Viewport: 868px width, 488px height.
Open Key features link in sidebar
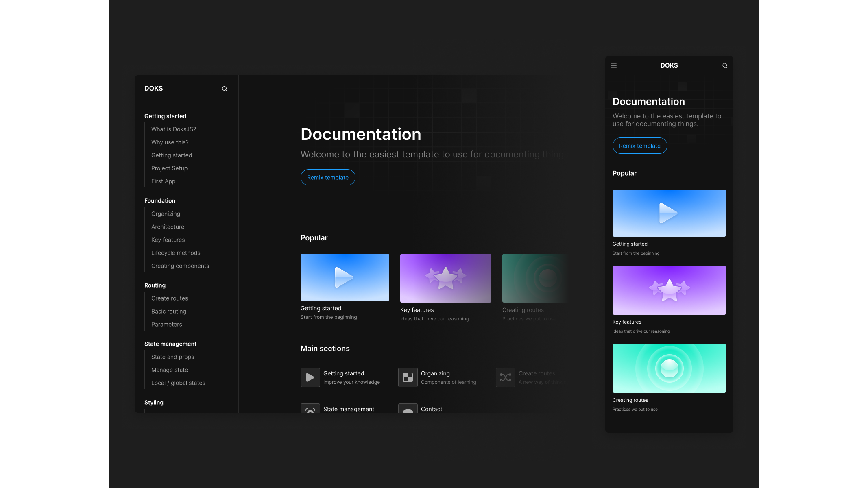tap(168, 240)
